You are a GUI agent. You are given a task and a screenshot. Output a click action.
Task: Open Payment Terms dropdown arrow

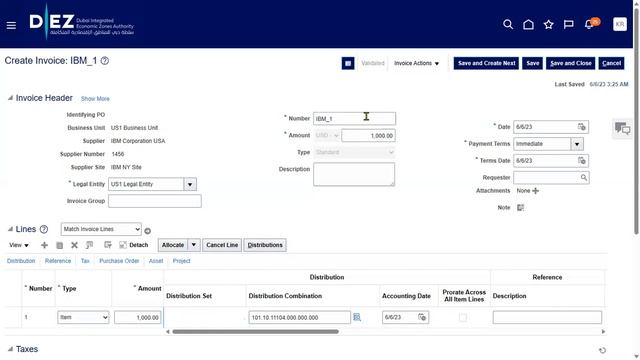click(x=577, y=144)
